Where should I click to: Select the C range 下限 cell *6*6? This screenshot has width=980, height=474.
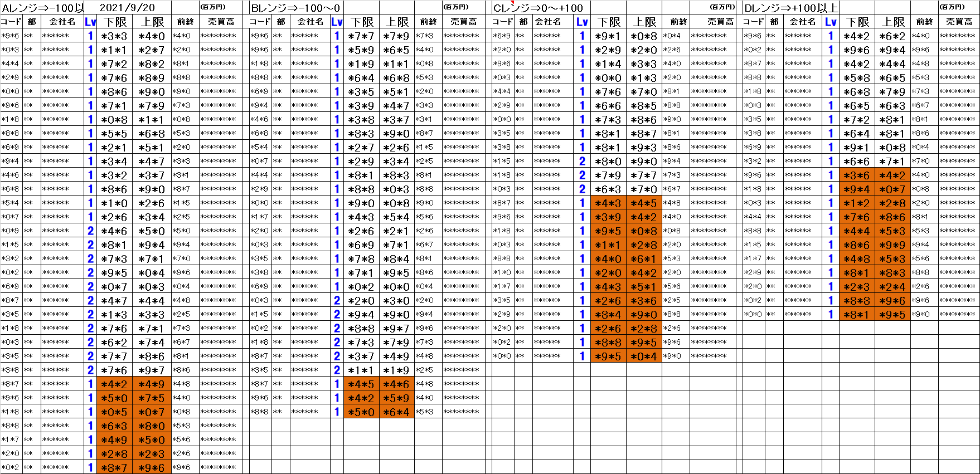coord(608,105)
